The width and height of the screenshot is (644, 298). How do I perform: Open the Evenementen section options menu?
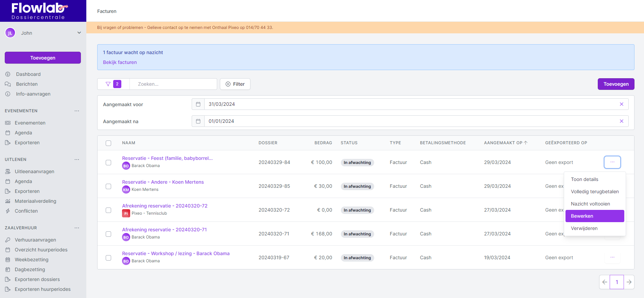[77, 111]
